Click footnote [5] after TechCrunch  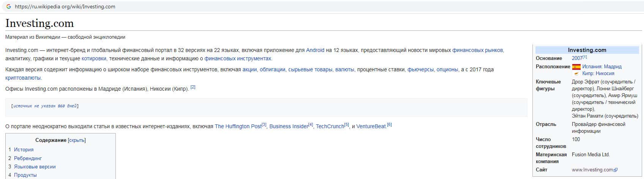(x=346, y=124)
